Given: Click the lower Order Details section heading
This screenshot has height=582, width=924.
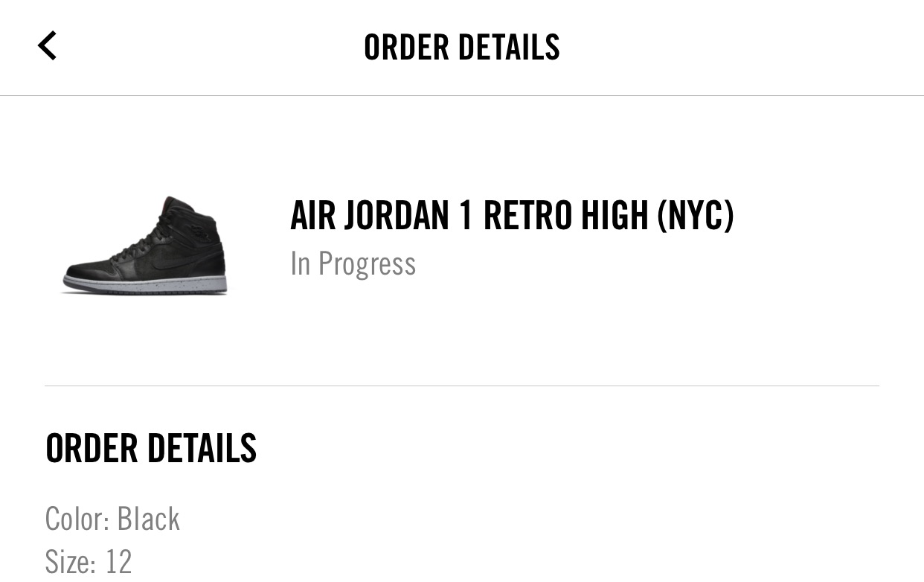Looking at the screenshot, I should click(x=151, y=448).
